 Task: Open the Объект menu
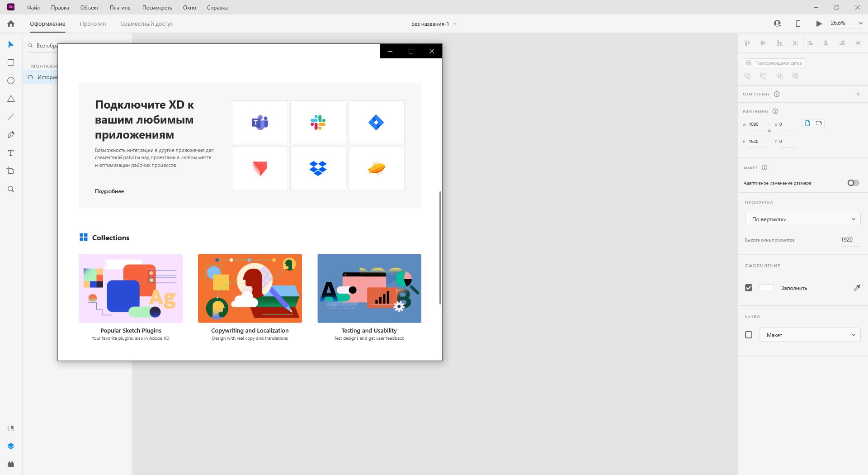90,8
